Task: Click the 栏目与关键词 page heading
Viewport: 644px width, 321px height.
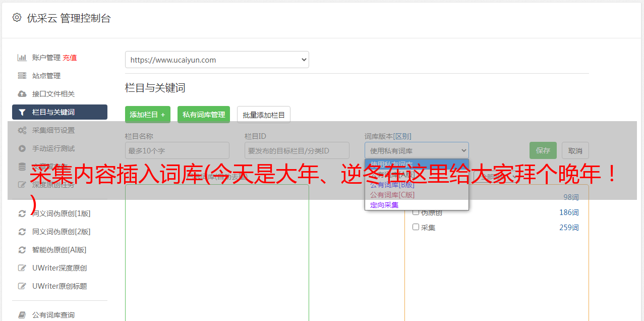Action: [x=155, y=88]
